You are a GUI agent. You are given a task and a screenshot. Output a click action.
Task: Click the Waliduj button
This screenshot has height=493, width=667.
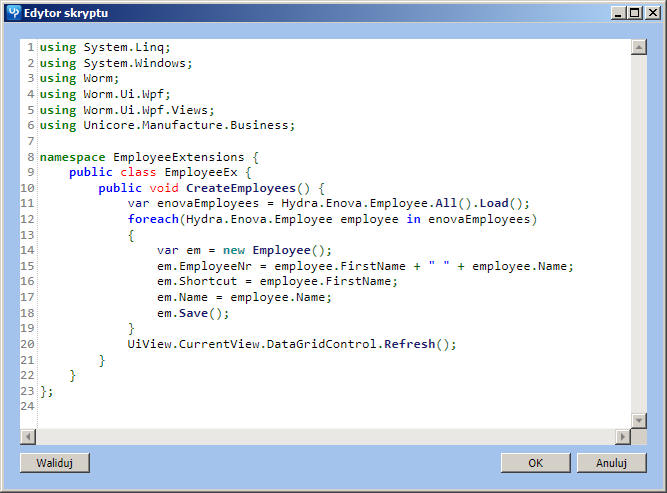(x=55, y=463)
